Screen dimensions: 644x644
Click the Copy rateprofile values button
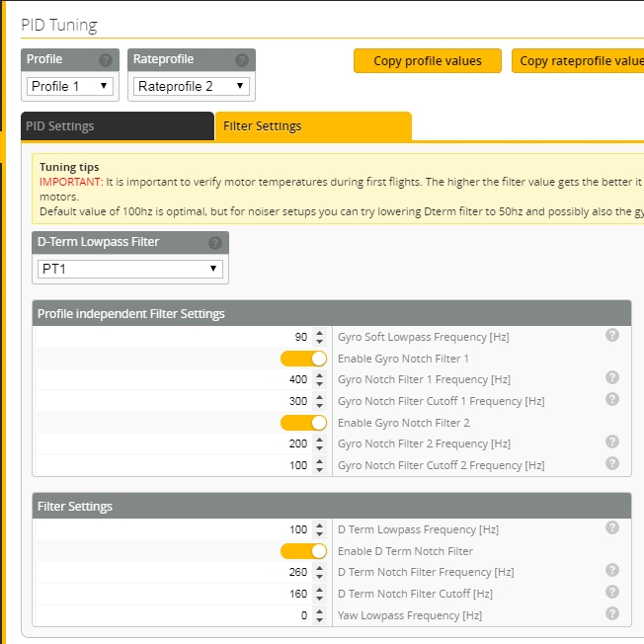tap(578, 61)
